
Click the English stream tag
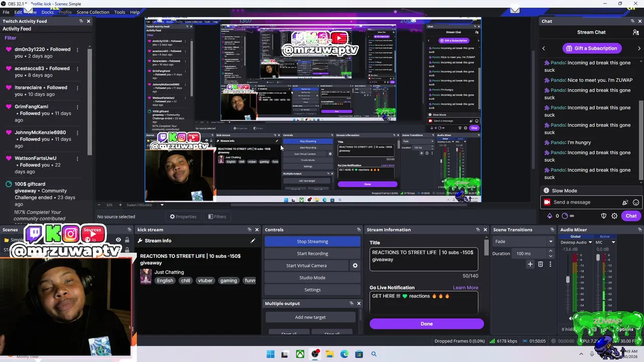pos(165,281)
